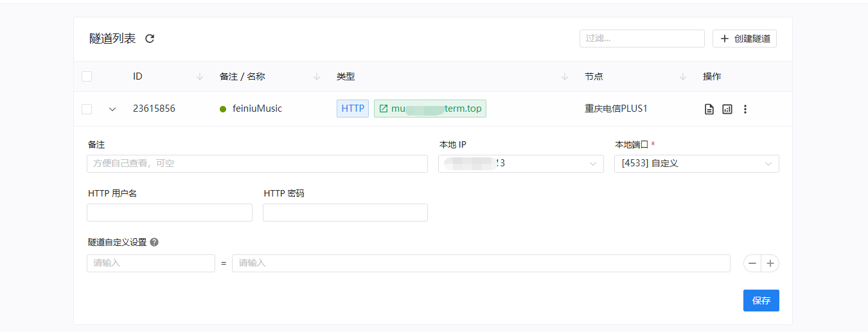The width and height of the screenshot is (868, 332).
Task: Tick the checkbox for tunnel 23615856
Action: 87,109
